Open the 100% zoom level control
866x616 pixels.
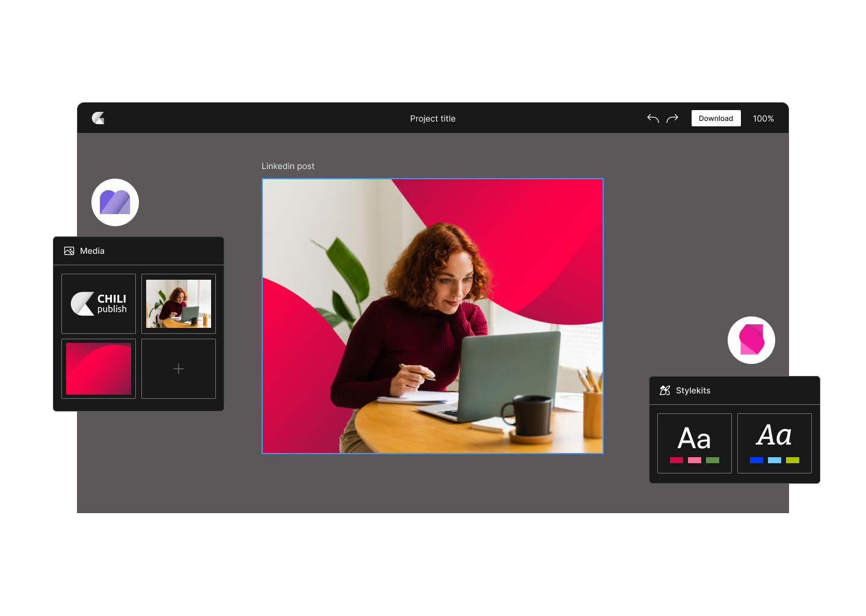(763, 119)
